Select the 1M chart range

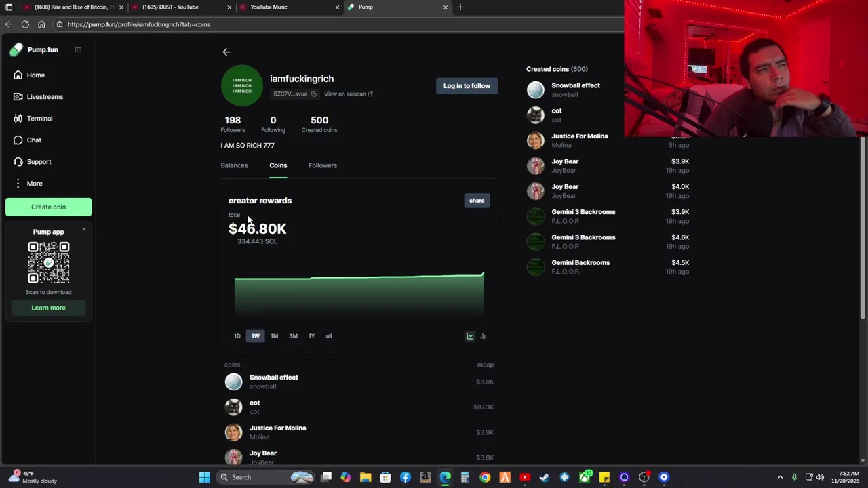tap(274, 336)
